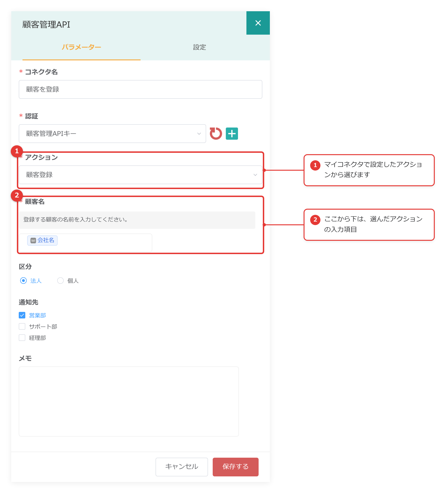Switch to the パラメーター tab
Screen dimensions: 446x504
click(82, 47)
